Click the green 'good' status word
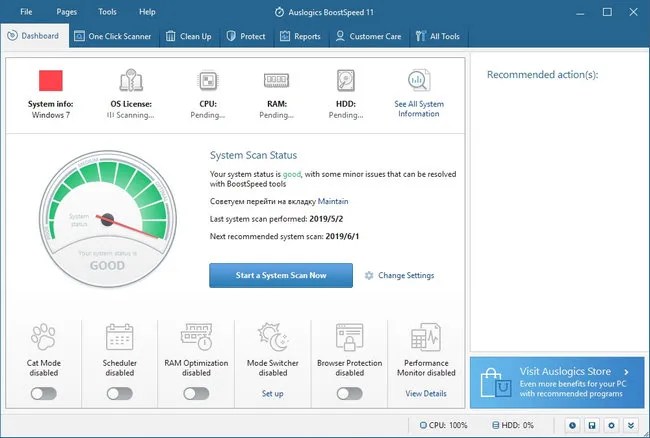 292,174
